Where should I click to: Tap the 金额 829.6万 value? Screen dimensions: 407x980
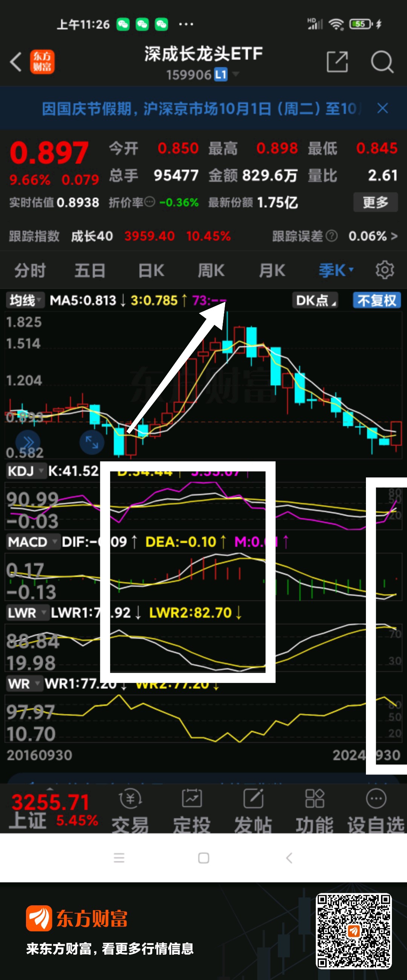[x=270, y=175]
